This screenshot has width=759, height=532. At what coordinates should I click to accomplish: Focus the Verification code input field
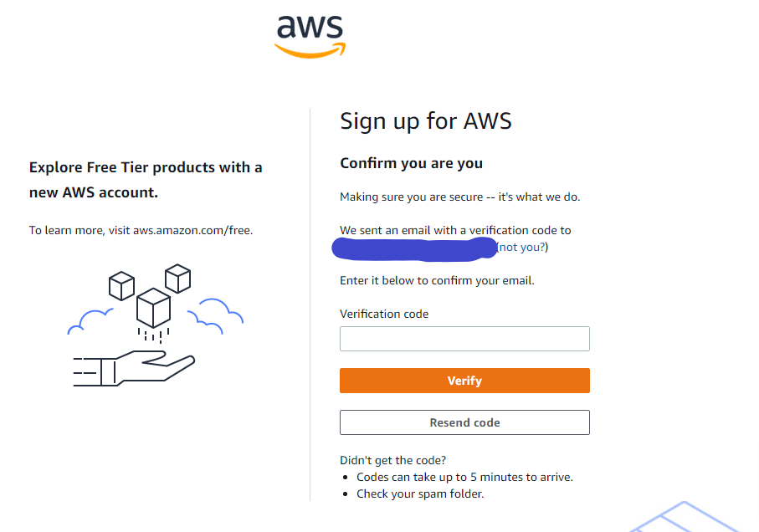point(464,339)
